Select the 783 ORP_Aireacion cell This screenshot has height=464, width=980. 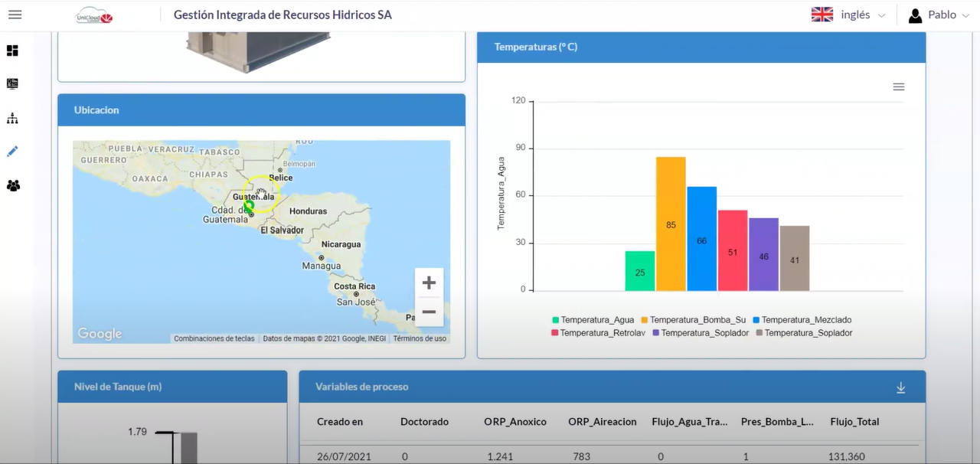click(x=581, y=456)
